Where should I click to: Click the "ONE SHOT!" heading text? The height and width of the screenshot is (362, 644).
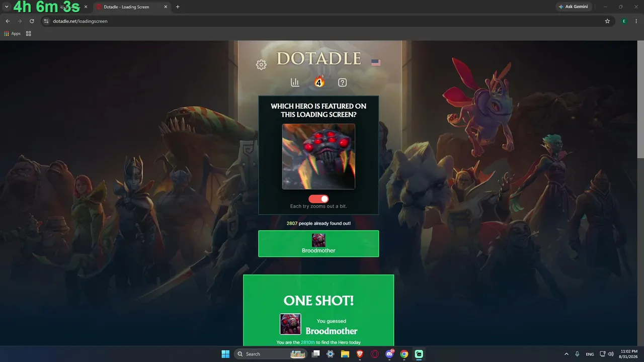(x=318, y=301)
